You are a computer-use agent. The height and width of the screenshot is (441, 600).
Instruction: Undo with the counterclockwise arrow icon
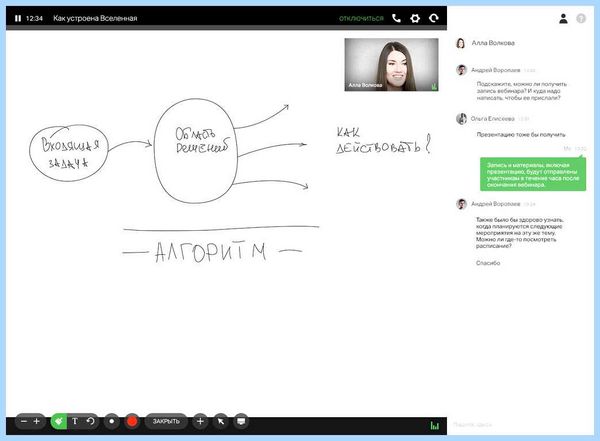coord(90,421)
